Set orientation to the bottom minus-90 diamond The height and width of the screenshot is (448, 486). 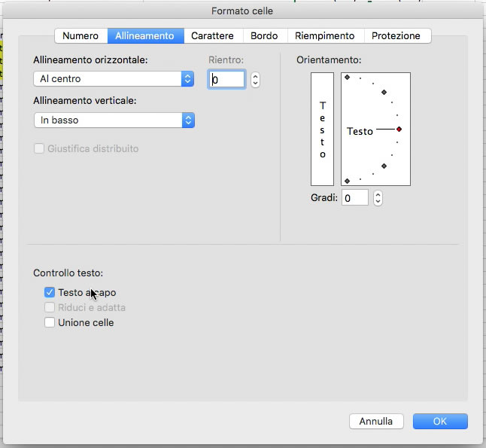tap(347, 181)
